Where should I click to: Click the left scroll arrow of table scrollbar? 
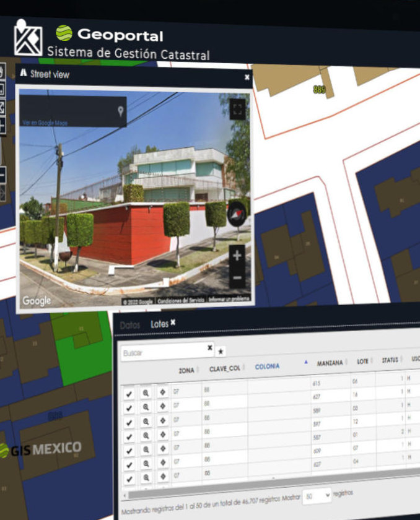[x=125, y=495]
